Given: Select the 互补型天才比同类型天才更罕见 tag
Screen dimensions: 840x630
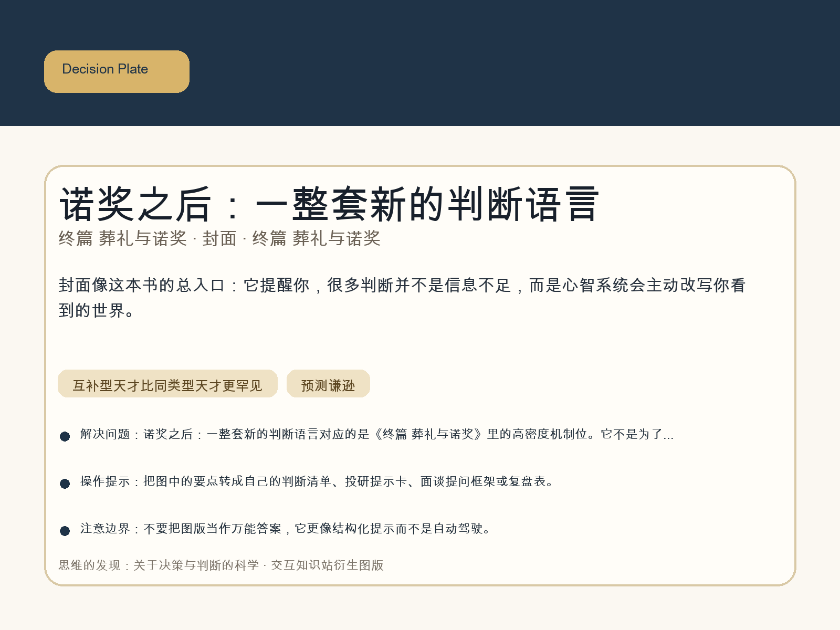Looking at the screenshot, I should pyautogui.click(x=167, y=384).
